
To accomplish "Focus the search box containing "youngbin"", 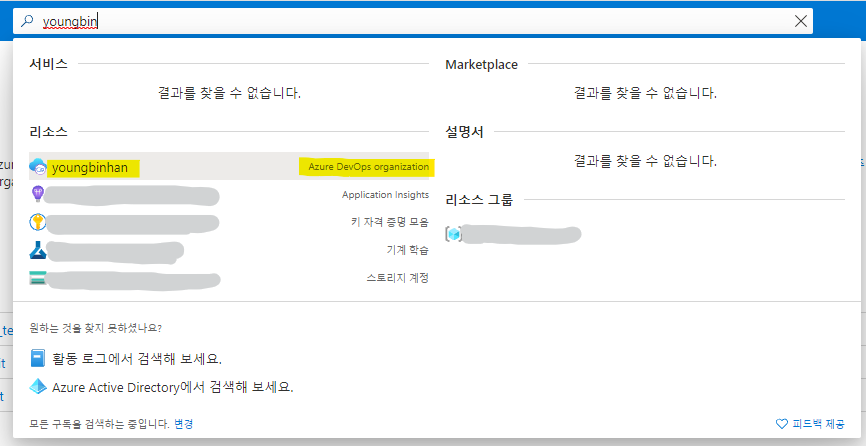I will 400,20.
